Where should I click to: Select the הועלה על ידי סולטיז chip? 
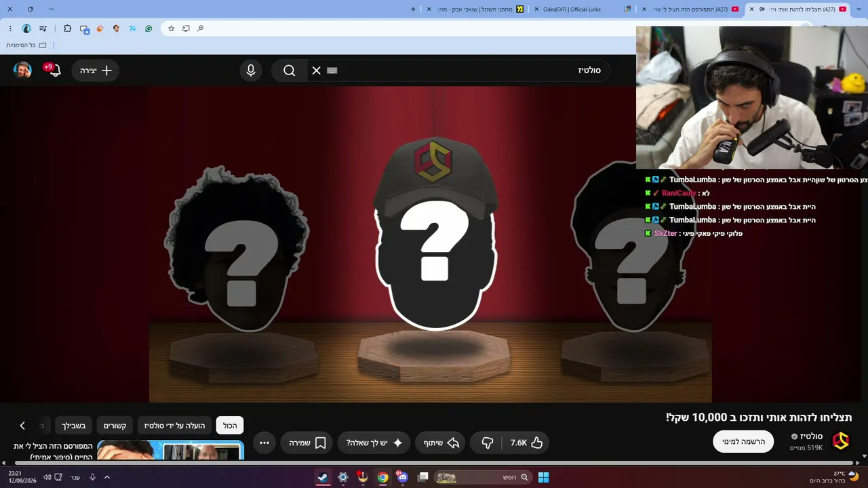[x=174, y=426]
